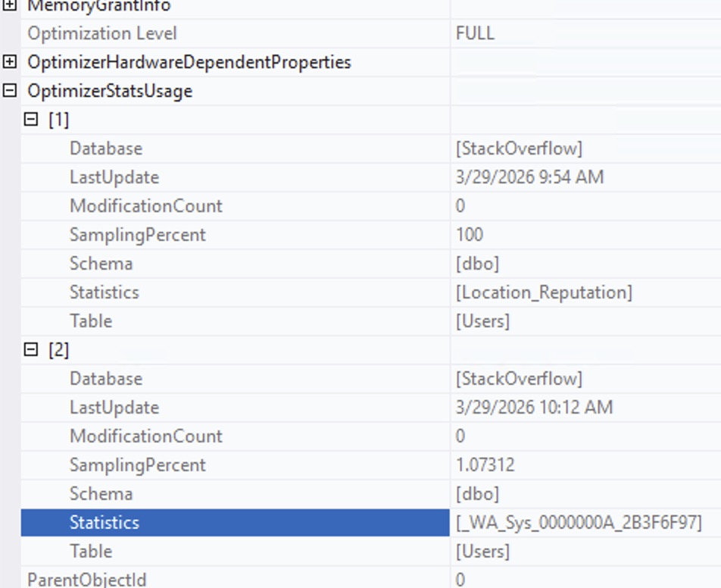This screenshot has width=721, height=588.
Task: Select the Optimization Level property row
Action: [101, 33]
